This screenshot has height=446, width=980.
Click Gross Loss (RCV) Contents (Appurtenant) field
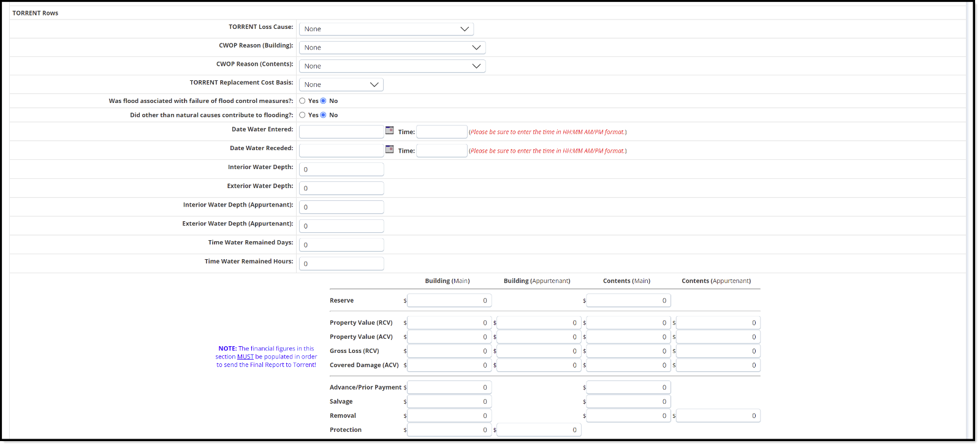[x=718, y=350]
